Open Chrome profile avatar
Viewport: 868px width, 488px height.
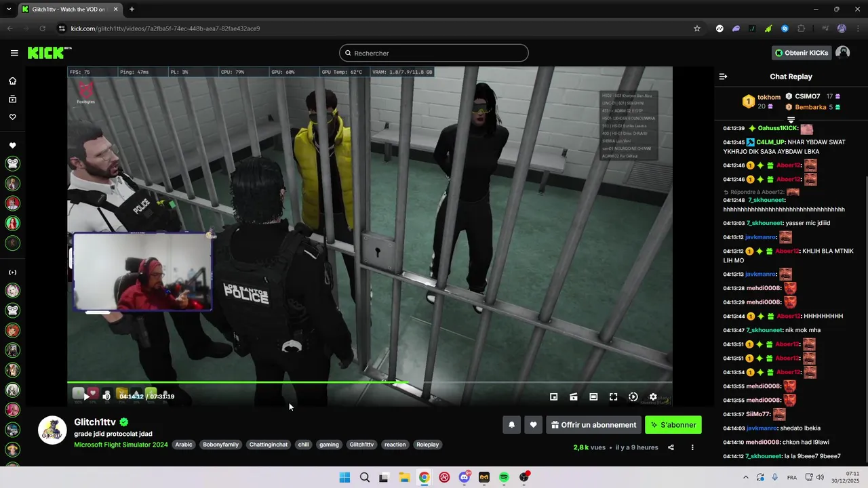[842, 28]
